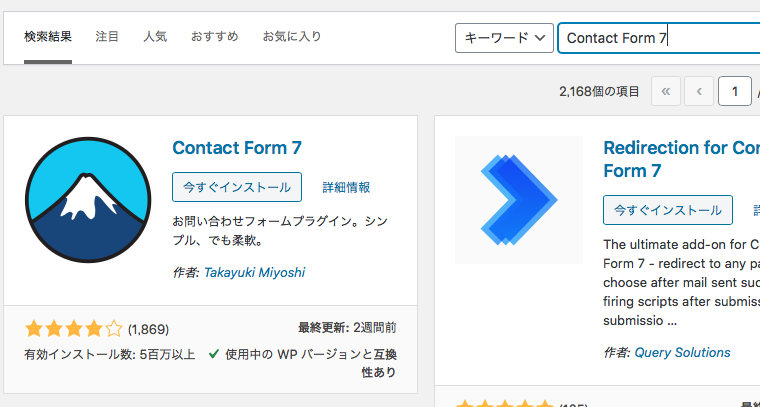Open the Query Solutions author link

coord(682,352)
